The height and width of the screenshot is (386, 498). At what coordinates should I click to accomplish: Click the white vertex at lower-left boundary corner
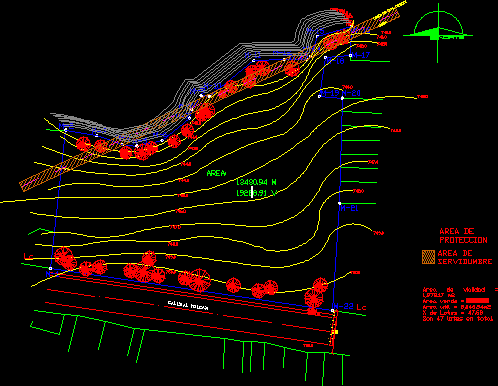pyautogui.click(x=50, y=268)
